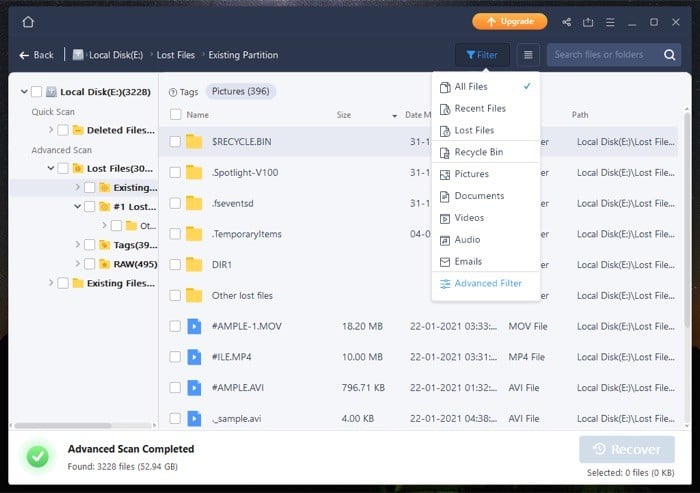The image size is (700, 493).
Task: Click the #ILE.MP4 video file icon
Action: tap(194, 357)
